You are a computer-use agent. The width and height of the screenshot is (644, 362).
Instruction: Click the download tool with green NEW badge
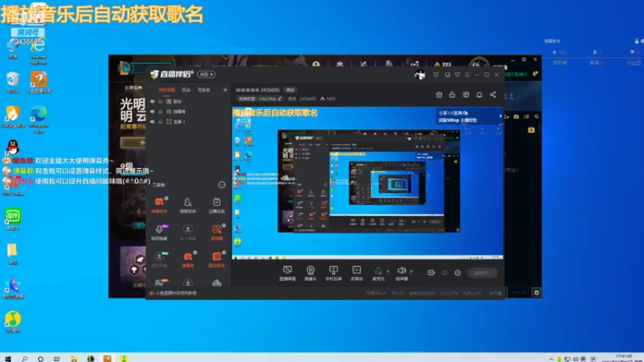pyautogui.click(x=159, y=259)
